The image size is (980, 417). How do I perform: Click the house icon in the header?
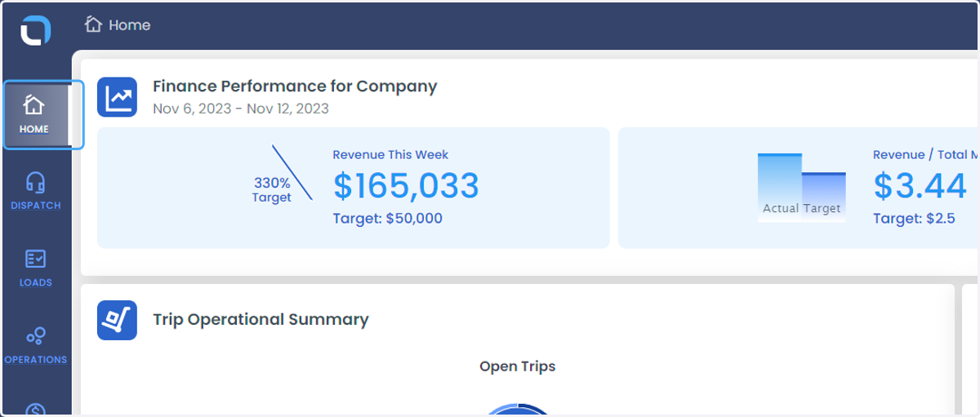point(93,24)
